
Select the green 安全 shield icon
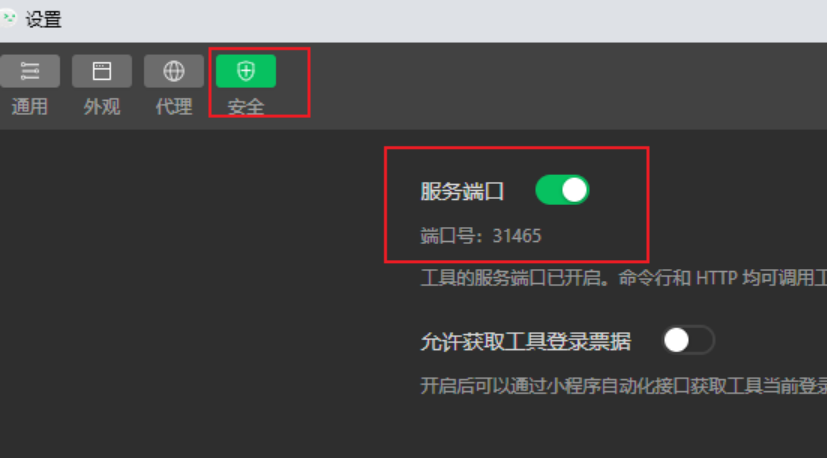246,71
